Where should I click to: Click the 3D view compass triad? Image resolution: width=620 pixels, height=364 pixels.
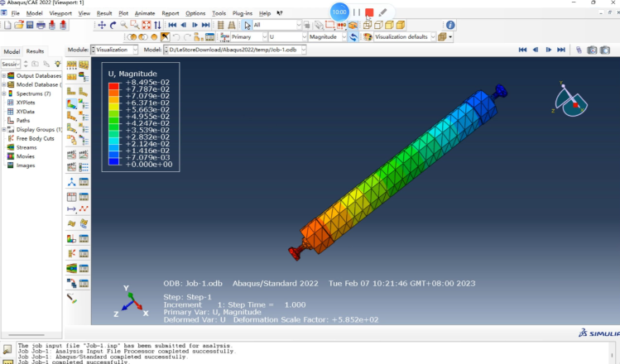click(x=570, y=99)
